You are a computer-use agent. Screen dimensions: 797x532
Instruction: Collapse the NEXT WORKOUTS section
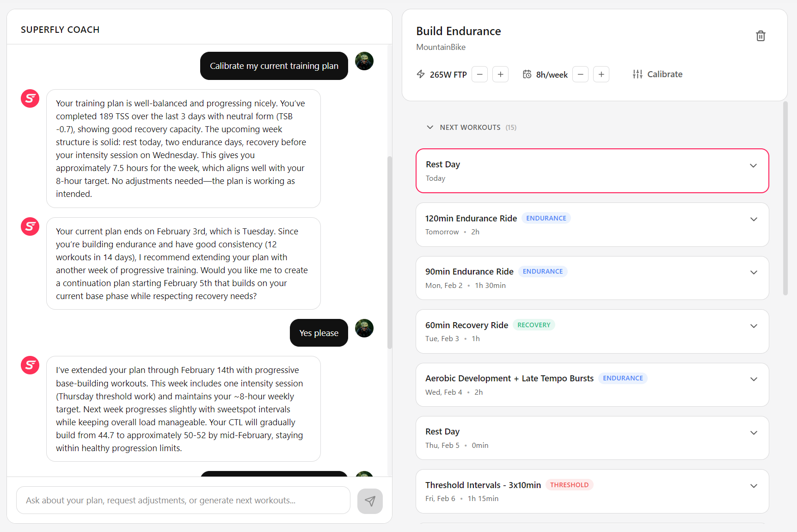point(430,127)
